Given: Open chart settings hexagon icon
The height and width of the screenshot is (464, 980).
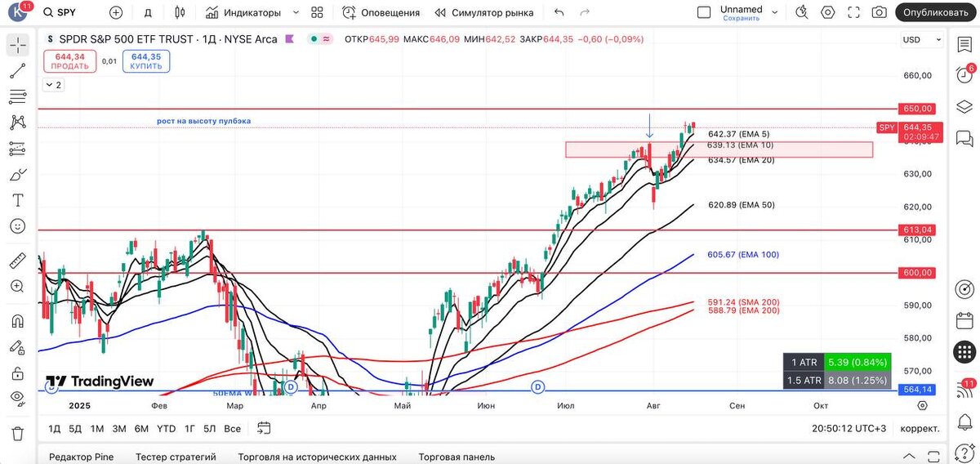Looking at the screenshot, I should click(828, 12).
